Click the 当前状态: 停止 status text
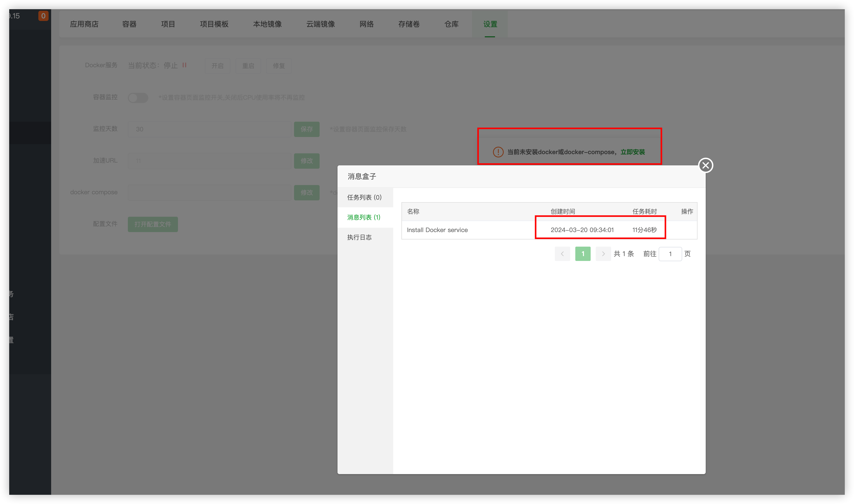854x504 pixels. pos(153,65)
